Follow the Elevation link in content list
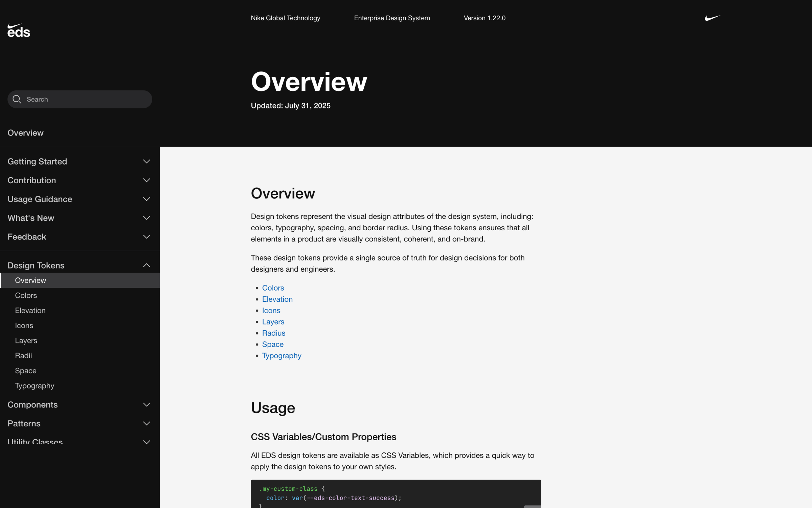This screenshot has width=812, height=508. click(277, 299)
